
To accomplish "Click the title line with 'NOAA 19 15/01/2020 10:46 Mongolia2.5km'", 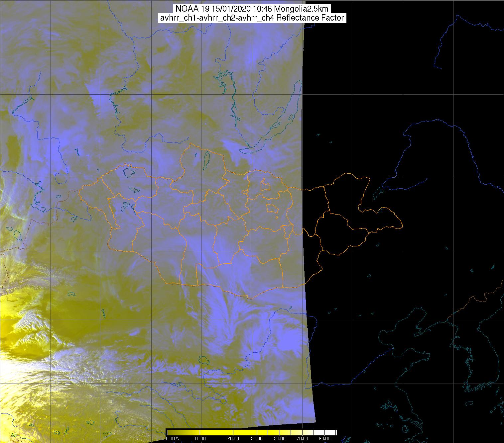I will 251,9.
